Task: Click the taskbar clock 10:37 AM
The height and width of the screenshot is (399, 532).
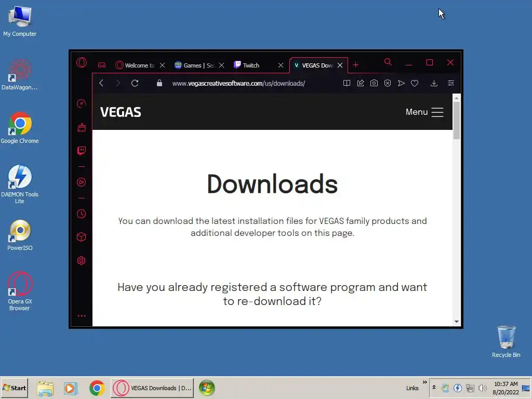Action: [x=506, y=384]
